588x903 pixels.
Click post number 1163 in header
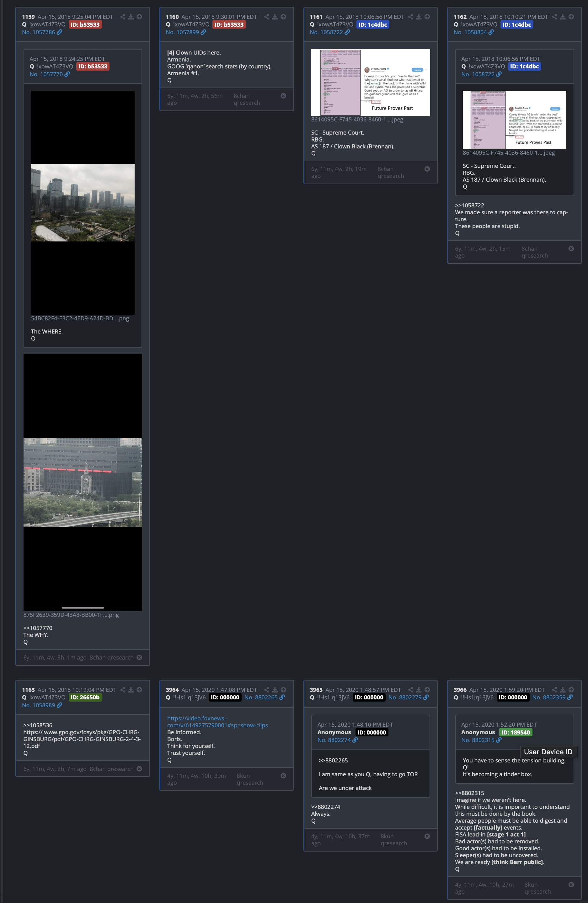tap(29, 690)
